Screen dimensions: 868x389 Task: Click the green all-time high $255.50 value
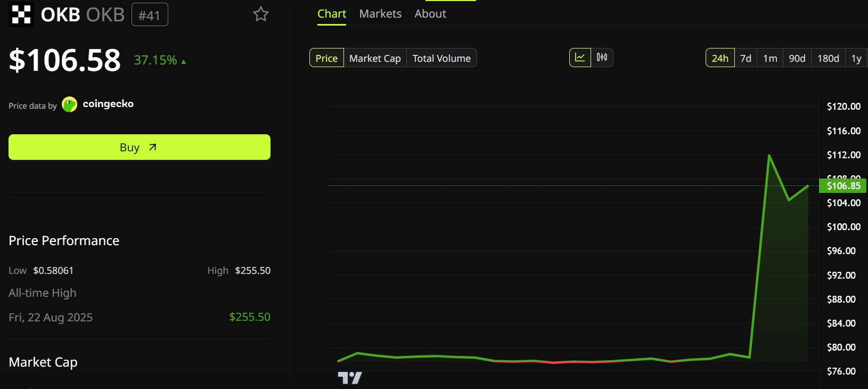point(250,317)
